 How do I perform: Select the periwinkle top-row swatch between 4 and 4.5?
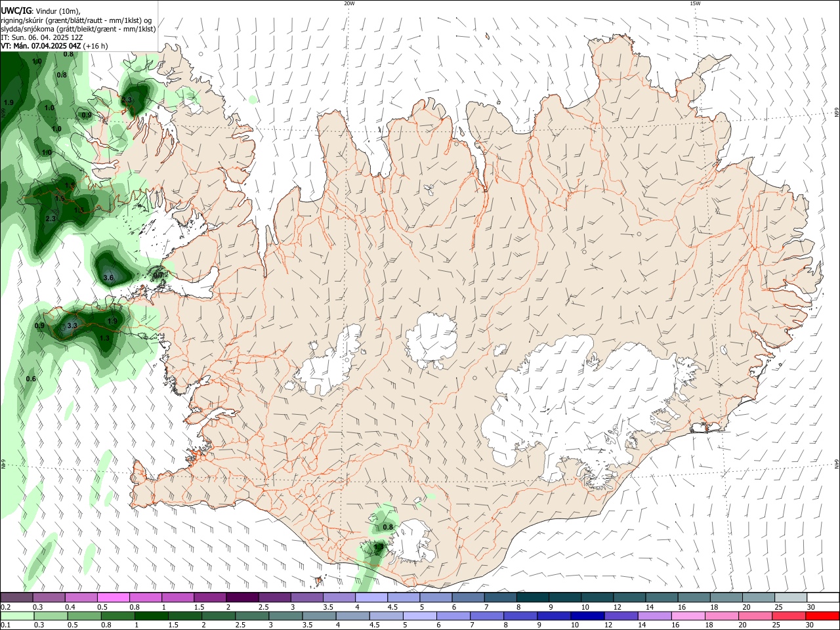click(371, 598)
